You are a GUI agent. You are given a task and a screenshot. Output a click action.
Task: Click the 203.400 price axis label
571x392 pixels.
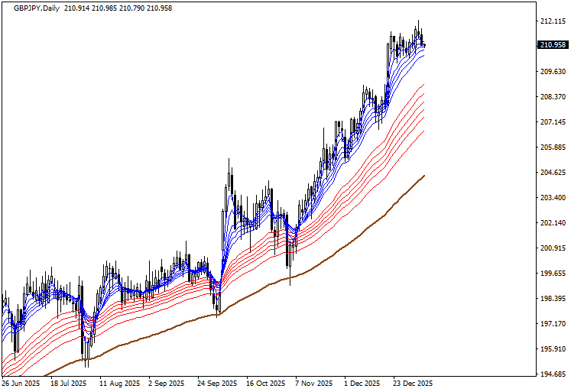pyautogui.click(x=552, y=198)
